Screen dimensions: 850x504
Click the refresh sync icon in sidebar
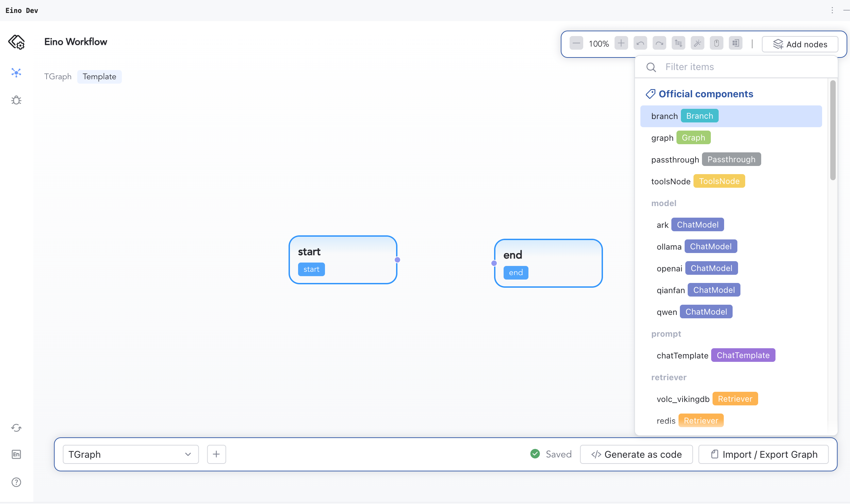16,428
